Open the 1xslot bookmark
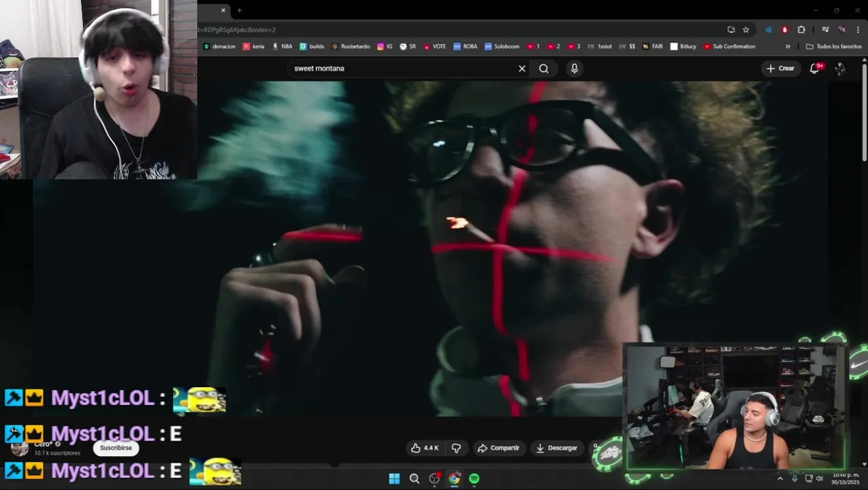Screen dimensions: 868x490 (599, 46)
